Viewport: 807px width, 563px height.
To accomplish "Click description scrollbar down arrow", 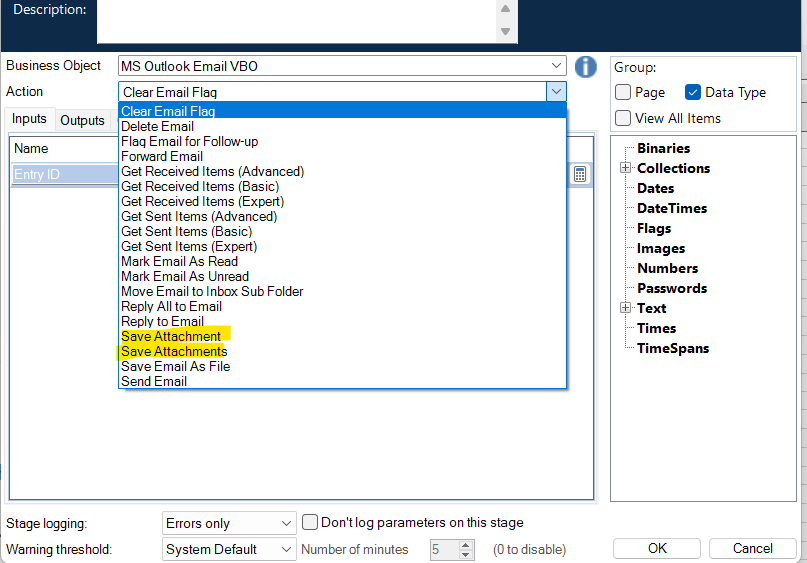I will pyautogui.click(x=505, y=31).
